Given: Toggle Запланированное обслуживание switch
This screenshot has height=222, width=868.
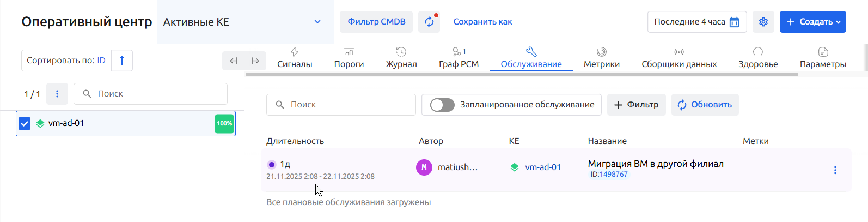Looking at the screenshot, I should 442,105.
